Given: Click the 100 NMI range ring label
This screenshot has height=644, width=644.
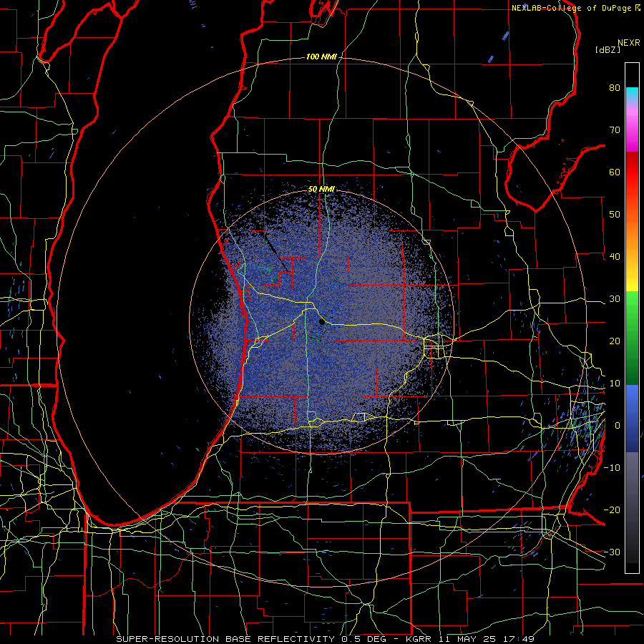Looking at the screenshot, I should [321, 57].
